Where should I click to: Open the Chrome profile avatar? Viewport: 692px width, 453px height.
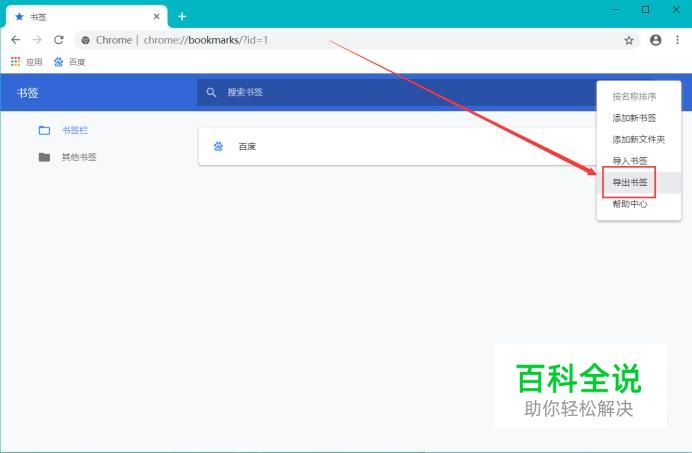click(655, 40)
